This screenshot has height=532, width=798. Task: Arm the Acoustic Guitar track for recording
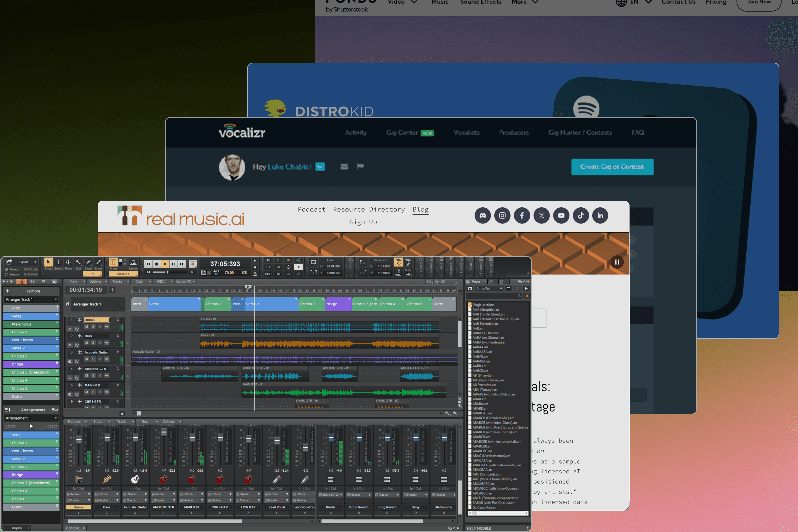point(100,359)
